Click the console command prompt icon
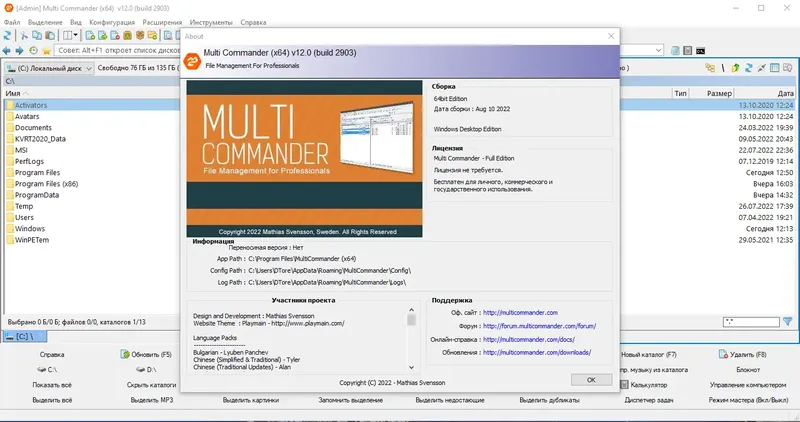The image size is (800, 422). tap(701, 51)
